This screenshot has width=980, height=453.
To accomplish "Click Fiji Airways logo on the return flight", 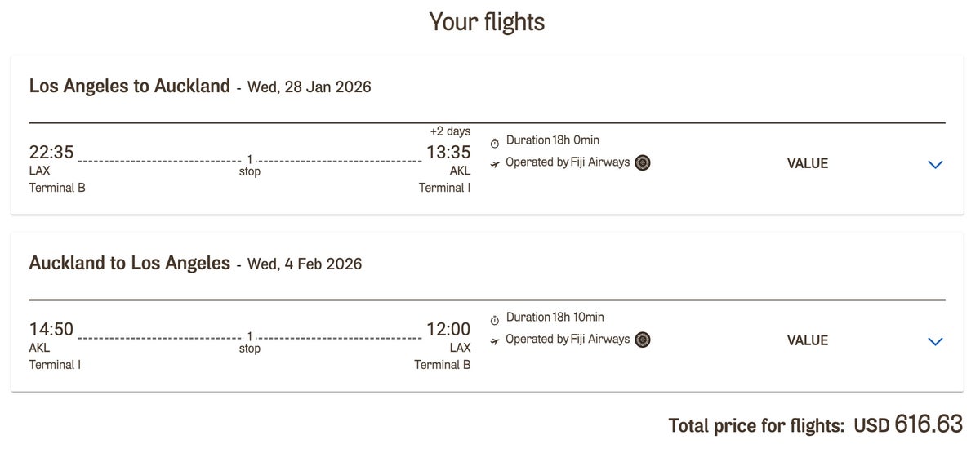I will coord(643,340).
